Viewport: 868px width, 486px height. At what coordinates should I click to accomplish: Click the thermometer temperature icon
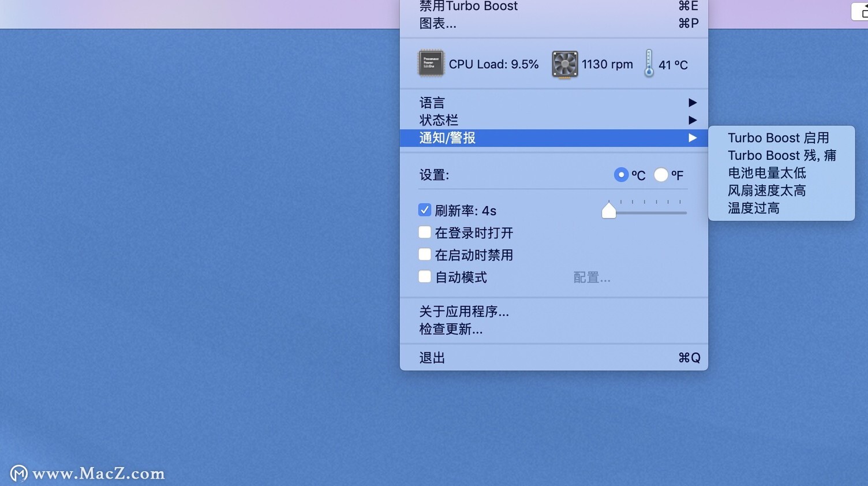[649, 63]
